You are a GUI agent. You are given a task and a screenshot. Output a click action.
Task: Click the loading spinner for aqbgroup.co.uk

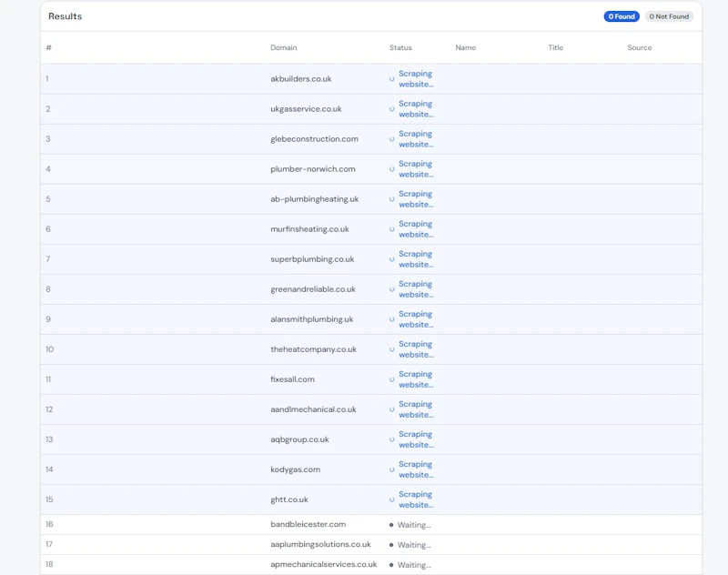tap(392, 440)
